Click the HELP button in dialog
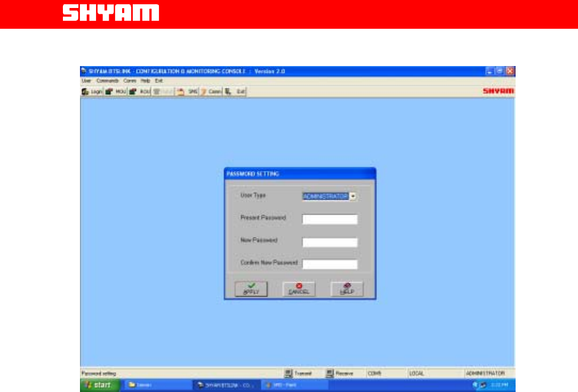Viewport: 578px width, 392px height. pyautogui.click(x=347, y=289)
